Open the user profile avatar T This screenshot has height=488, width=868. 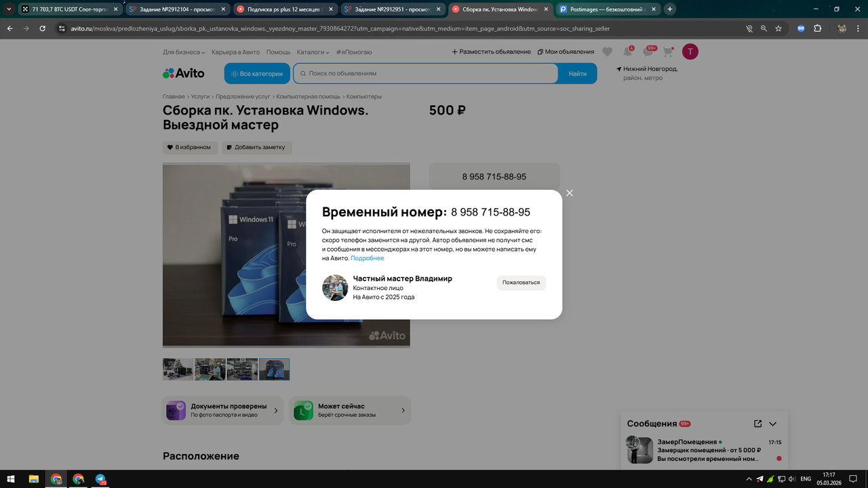tap(690, 52)
